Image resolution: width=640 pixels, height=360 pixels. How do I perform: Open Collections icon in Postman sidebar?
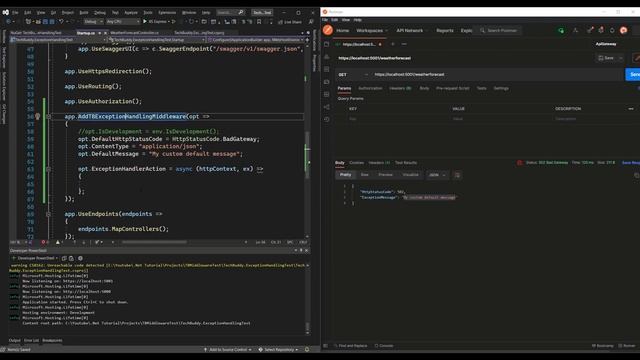click(x=327, y=44)
